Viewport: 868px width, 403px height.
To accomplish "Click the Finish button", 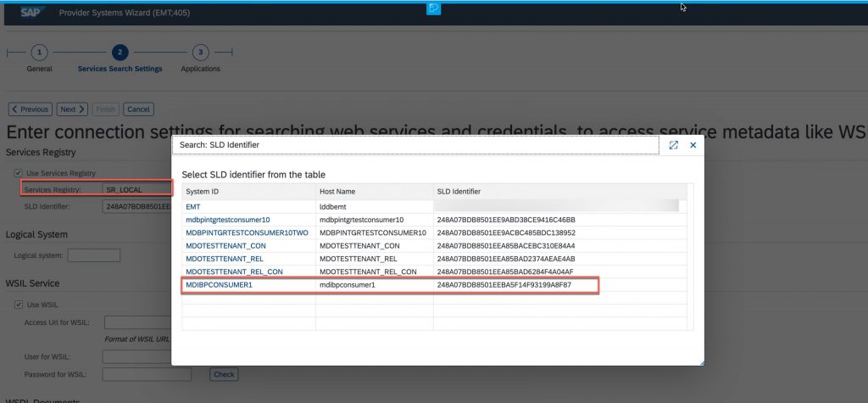I will 105,109.
